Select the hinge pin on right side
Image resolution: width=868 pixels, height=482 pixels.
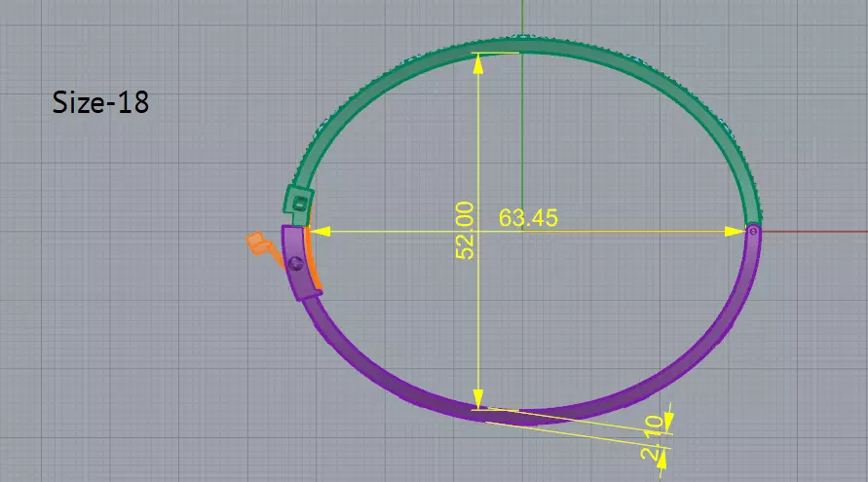click(x=753, y=230)
